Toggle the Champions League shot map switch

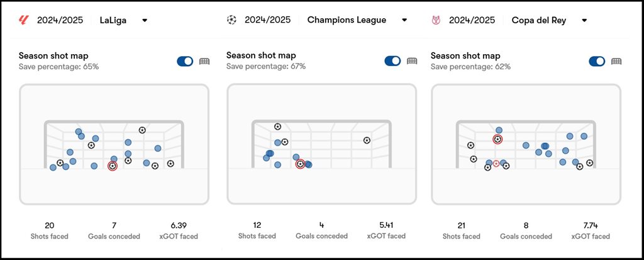click(392, 61)
